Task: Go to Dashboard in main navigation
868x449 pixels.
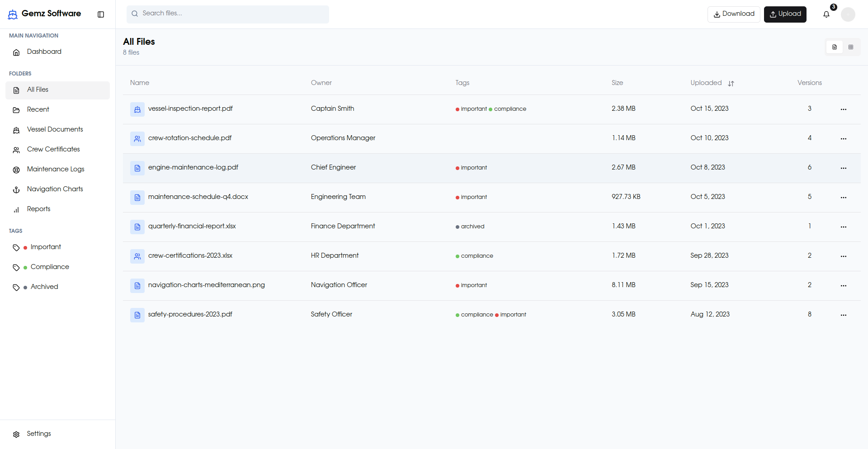Action: 57,52
